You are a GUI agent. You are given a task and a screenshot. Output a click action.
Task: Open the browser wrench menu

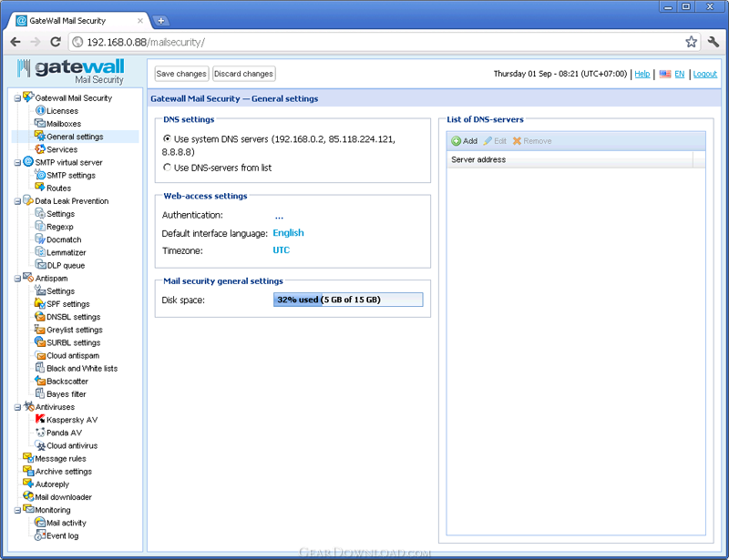pyautogui.click(x=714, y=42)
